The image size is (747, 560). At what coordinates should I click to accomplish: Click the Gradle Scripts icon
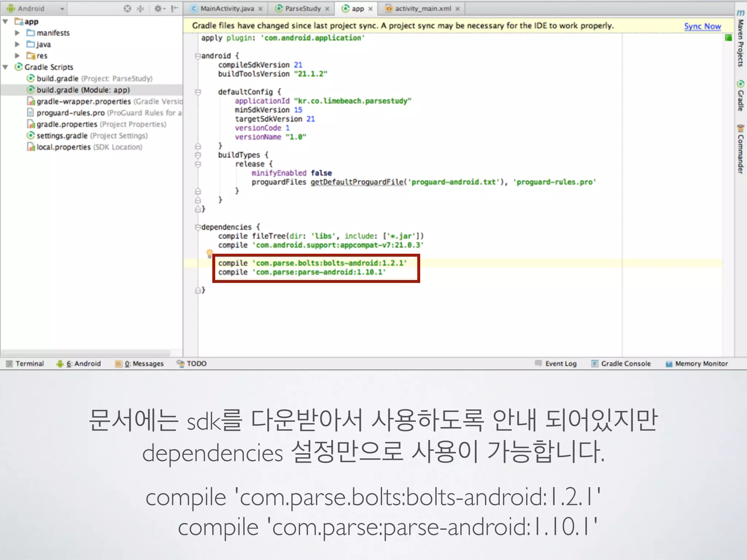tap(19, 67)
